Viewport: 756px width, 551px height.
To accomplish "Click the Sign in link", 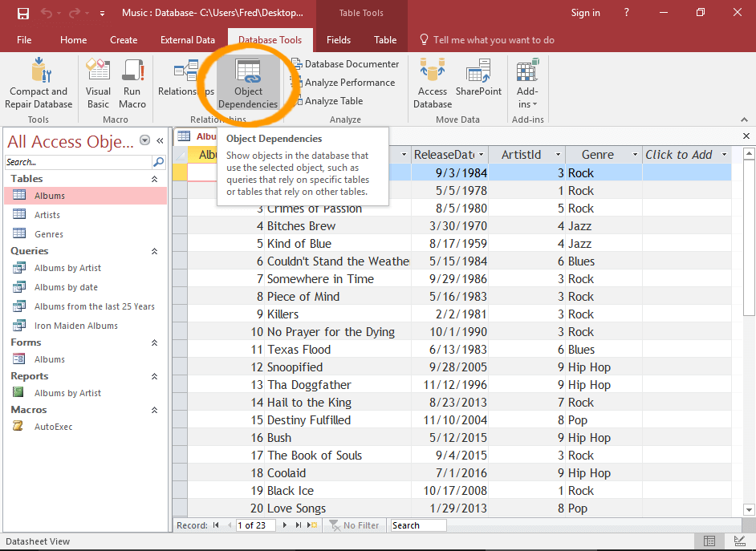I will click(x=585, y=13).
